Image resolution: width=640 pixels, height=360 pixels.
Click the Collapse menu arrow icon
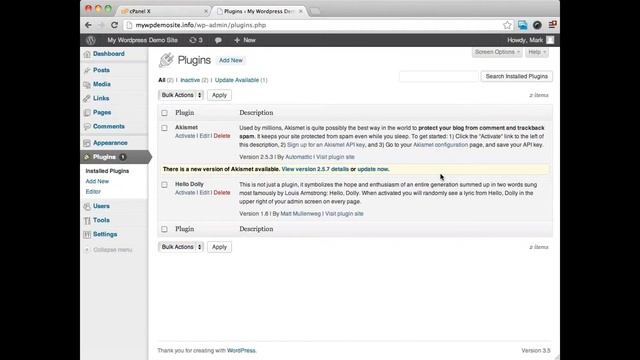coord(87,250)
